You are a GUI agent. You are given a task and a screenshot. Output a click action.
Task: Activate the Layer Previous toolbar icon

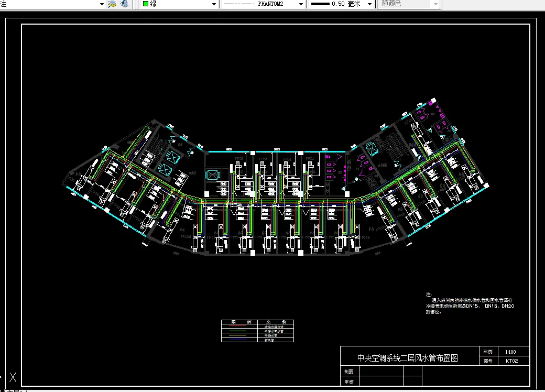point(124,4)
